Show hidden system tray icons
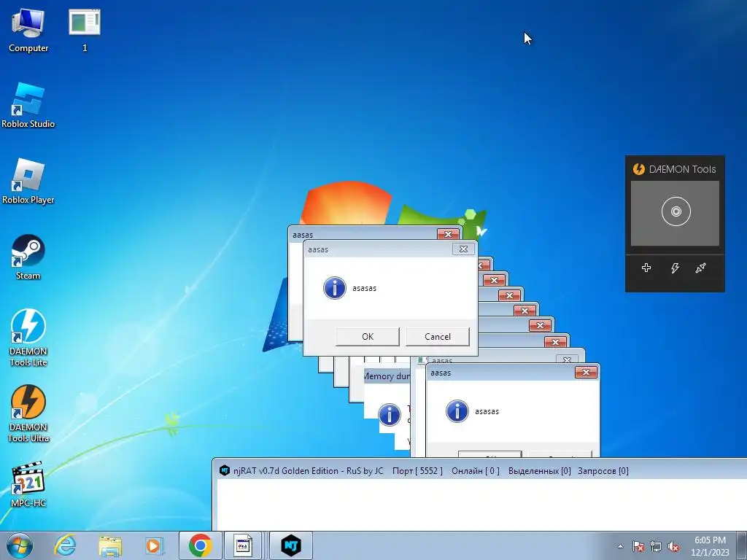 [x=620, y=546]
